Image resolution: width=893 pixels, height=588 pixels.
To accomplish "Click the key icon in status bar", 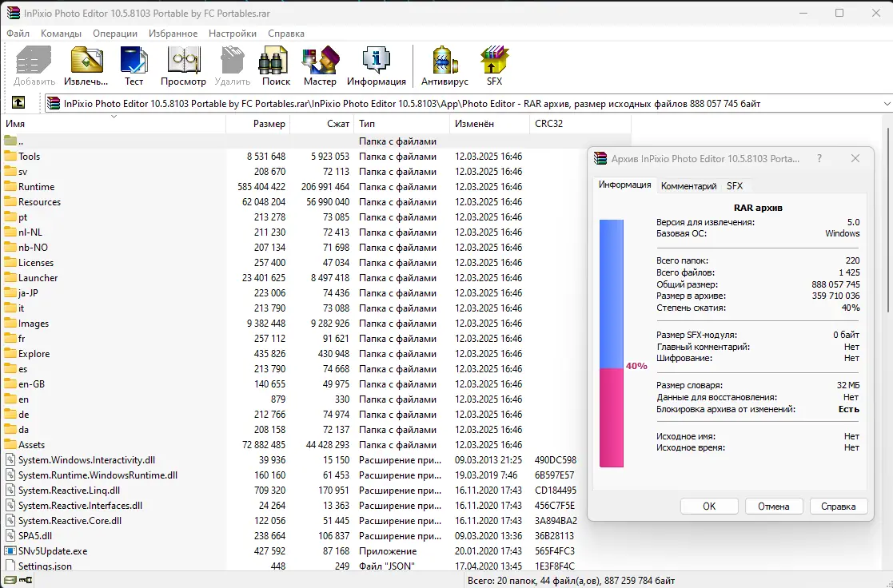I will point(25,580).
